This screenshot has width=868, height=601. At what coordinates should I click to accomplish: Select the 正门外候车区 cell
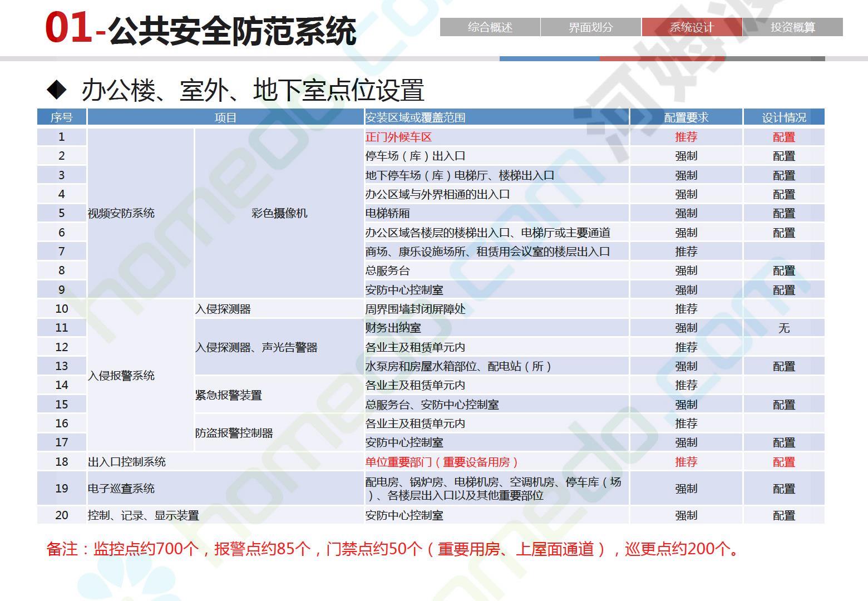click(x=497, y=137)
